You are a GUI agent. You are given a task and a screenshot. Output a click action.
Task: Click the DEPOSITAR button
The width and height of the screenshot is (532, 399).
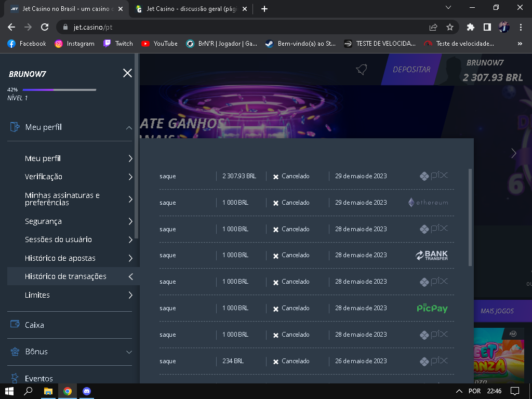click(x=411, y=70)
